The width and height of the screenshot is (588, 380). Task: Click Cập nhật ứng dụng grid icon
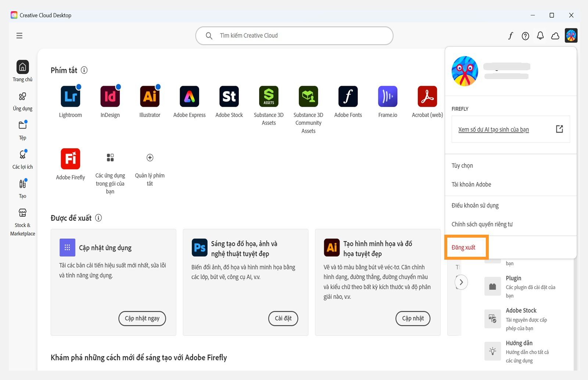(x=67, y=247)
